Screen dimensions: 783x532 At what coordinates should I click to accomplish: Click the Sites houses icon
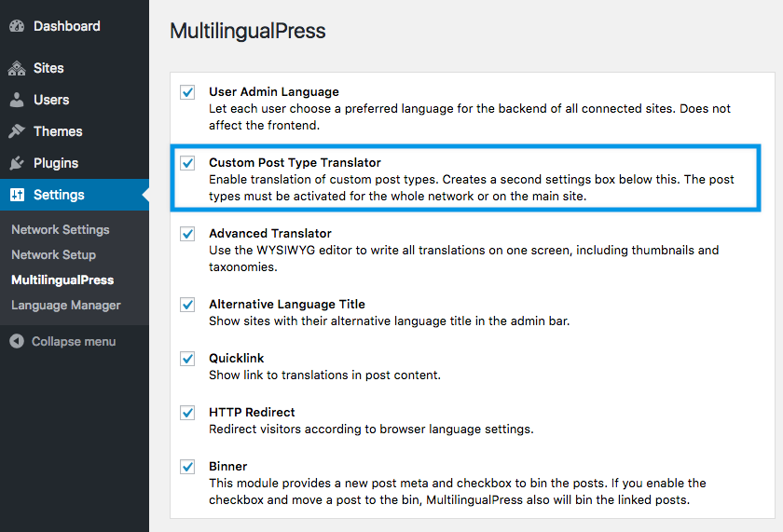[x=17, y=68]
